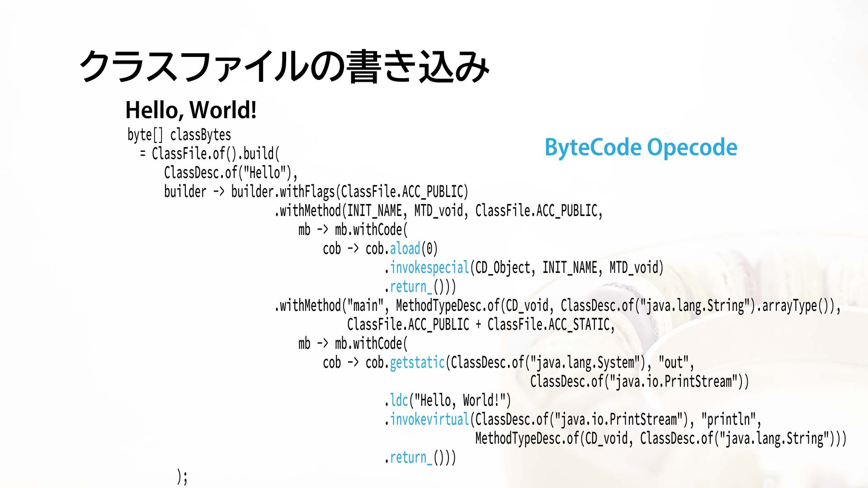868x488 pixels.
Task: Click the blue ldc opcode
Action: point(399,400)
